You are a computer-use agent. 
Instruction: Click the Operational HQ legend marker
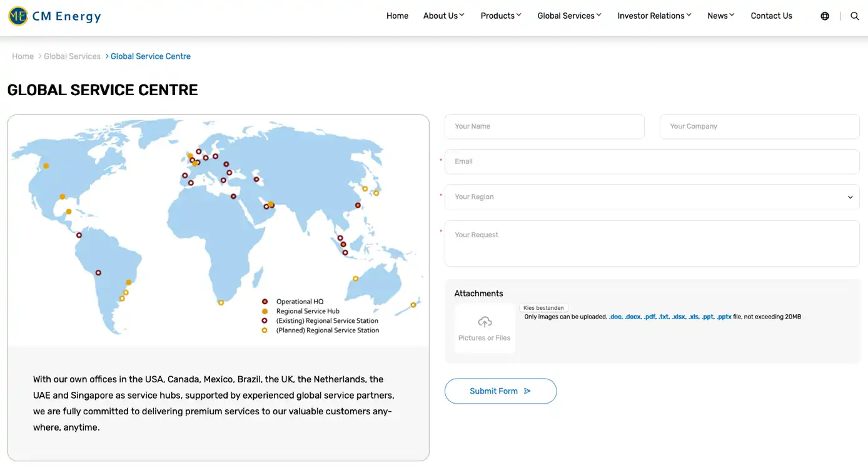point(265,302)
